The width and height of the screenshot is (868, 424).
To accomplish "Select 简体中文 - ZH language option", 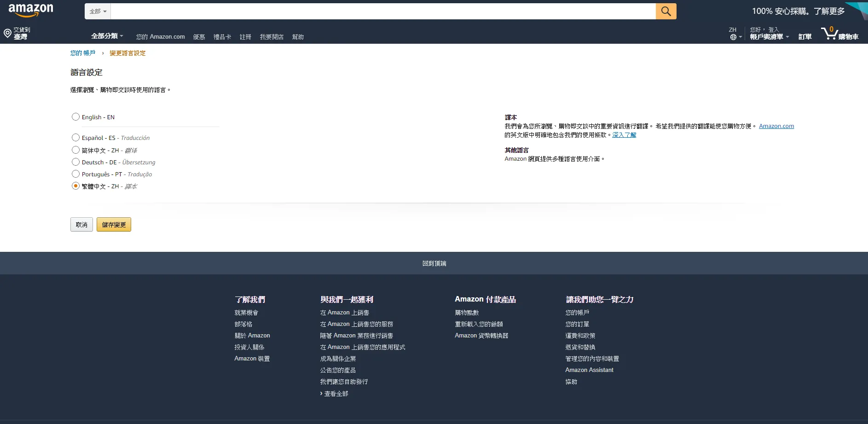I will pyautogui.click(x=76, y=150).
